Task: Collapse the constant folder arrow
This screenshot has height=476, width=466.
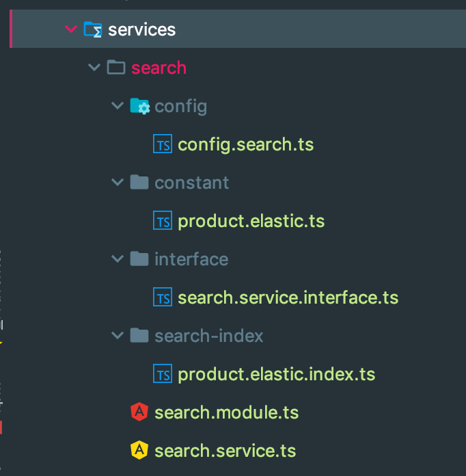Action: click(x=117, y=183)
